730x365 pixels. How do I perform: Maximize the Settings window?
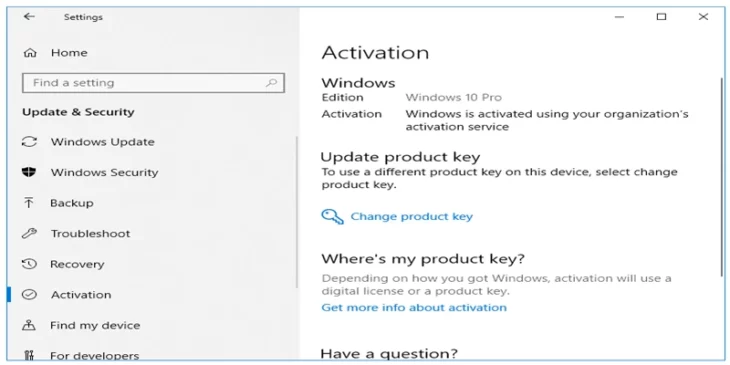pos(661,17)
